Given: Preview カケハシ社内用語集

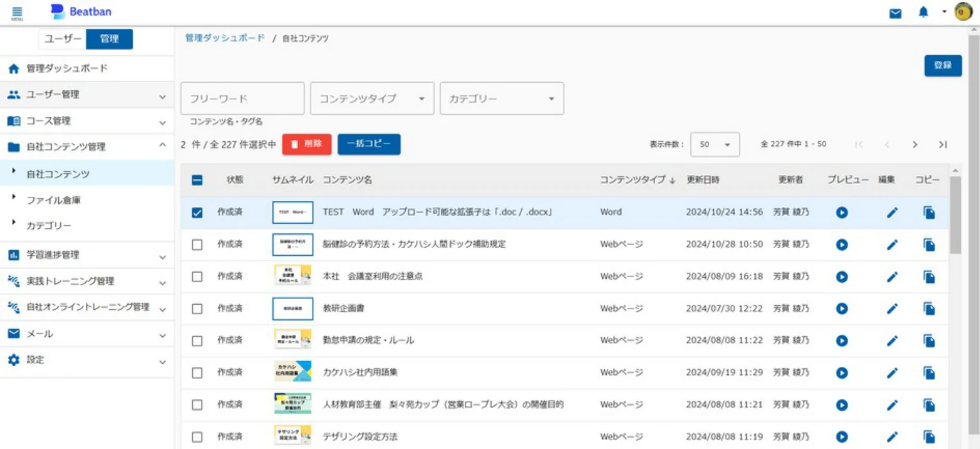Looking at the screenshot, I should click(x=842, y=373).
